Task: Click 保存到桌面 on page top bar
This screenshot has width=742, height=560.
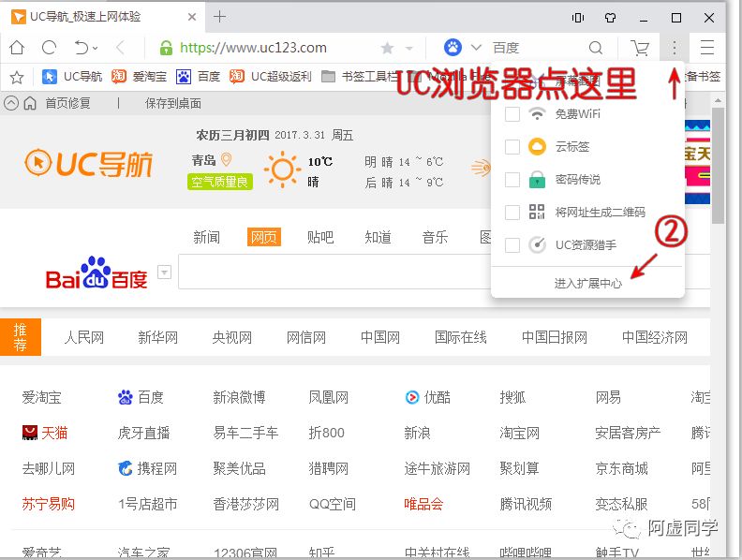Action: pyautogui.click(x=173, y=103)
